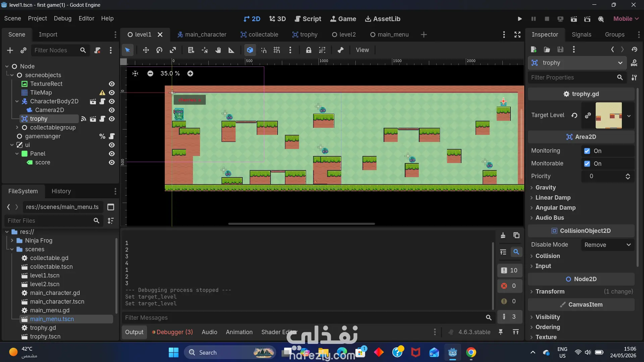Open the View menu button
The height and width of the screenshot is (362, 644).
point(362,50)
